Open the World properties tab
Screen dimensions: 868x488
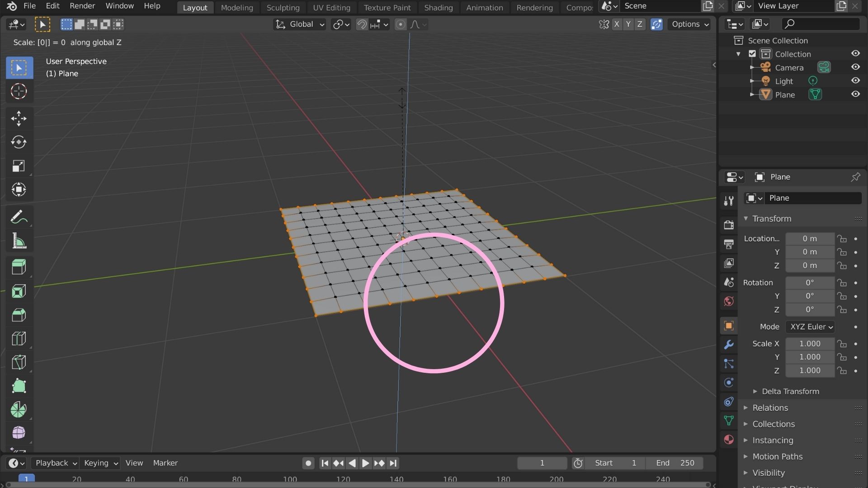coord(728,301)
